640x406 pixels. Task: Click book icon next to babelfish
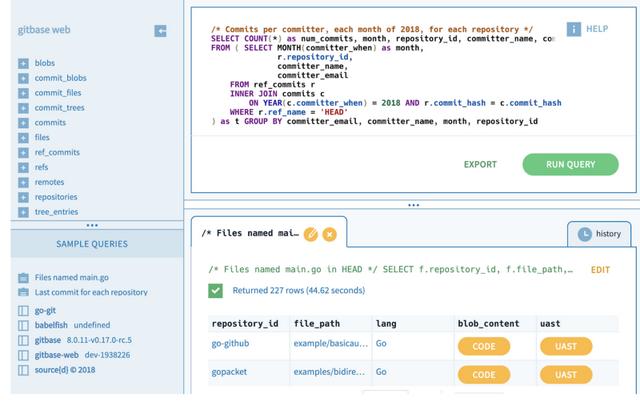[x=23, y=325]
